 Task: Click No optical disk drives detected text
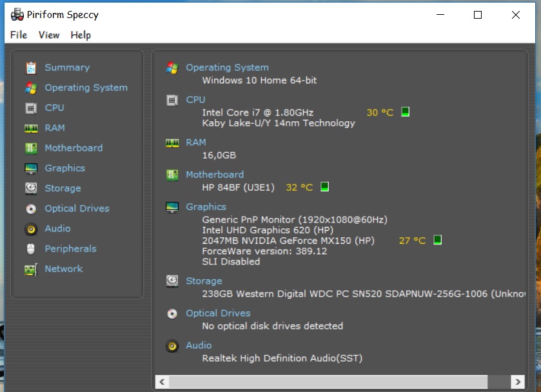(273, 326)
